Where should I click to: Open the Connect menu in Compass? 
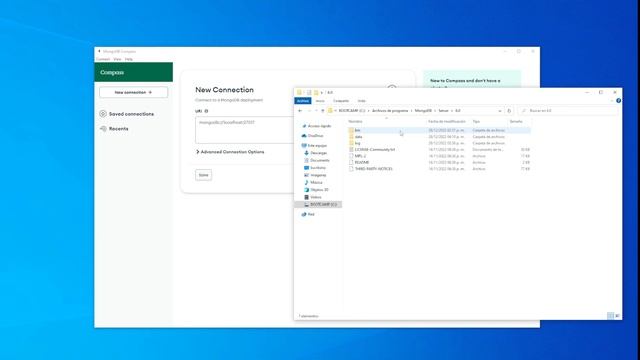(103, 59)
